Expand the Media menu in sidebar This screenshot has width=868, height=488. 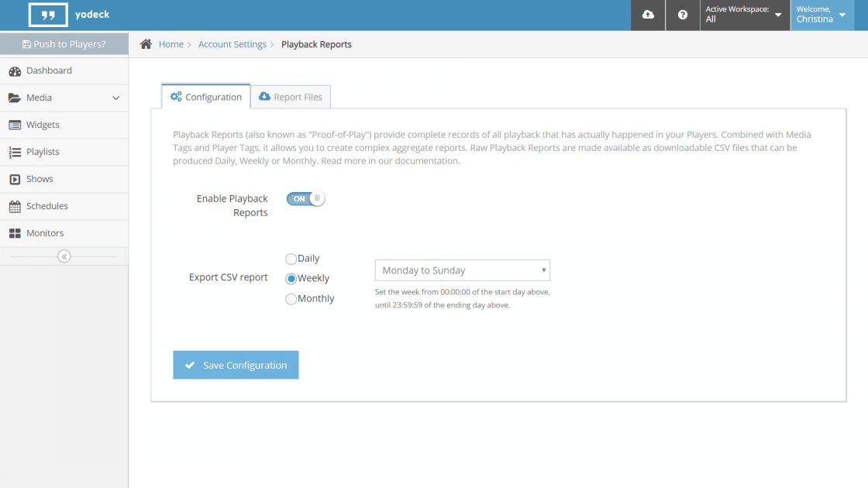tap(64, 98)
